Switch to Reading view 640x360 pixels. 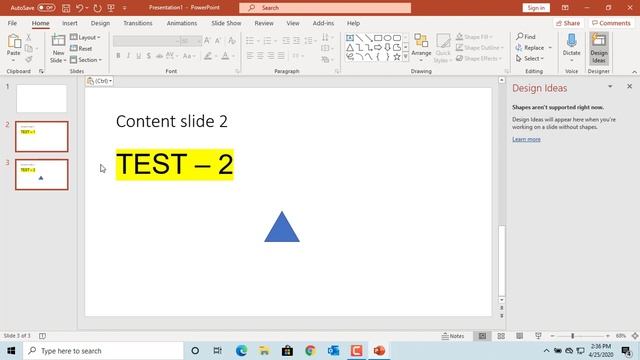point(519,336)
